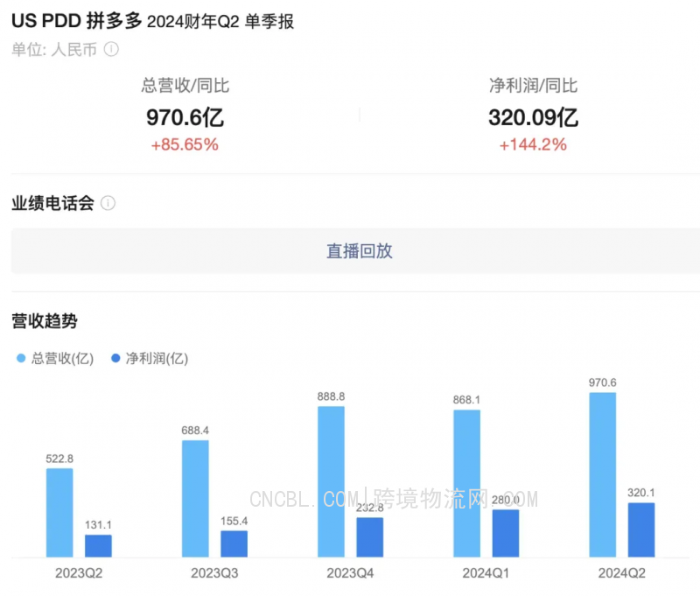Select the 2023Q2 net profit bar 131.1
Screen dimensions: 700x596
(x=98, y=545)
